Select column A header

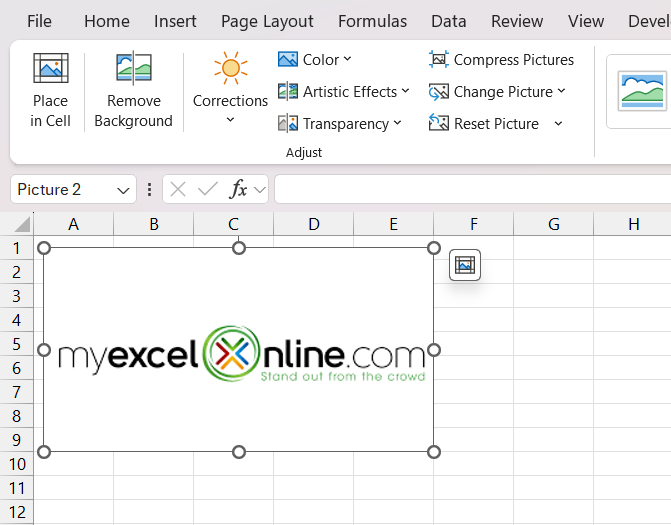click(74, 224)
